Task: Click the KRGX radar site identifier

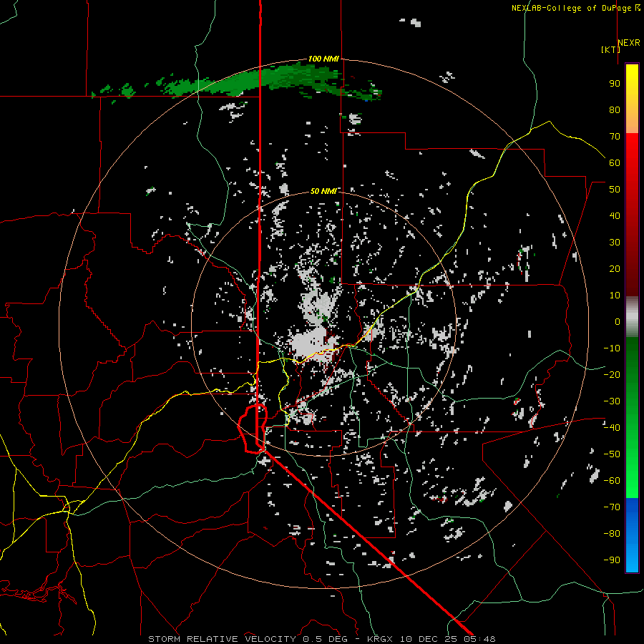Action: 380,639
